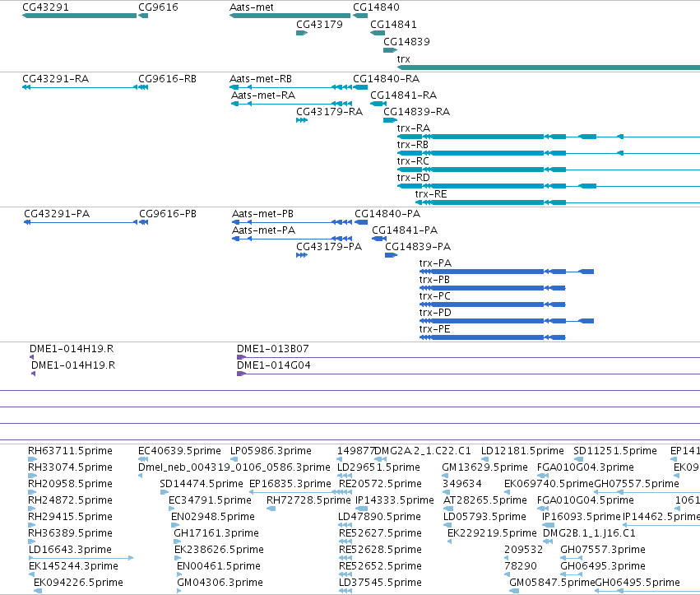Image resolution: width=700 pixels, height=595 pixels.
Task: Select protein CG43291-PA label
Action: (57, 214)
